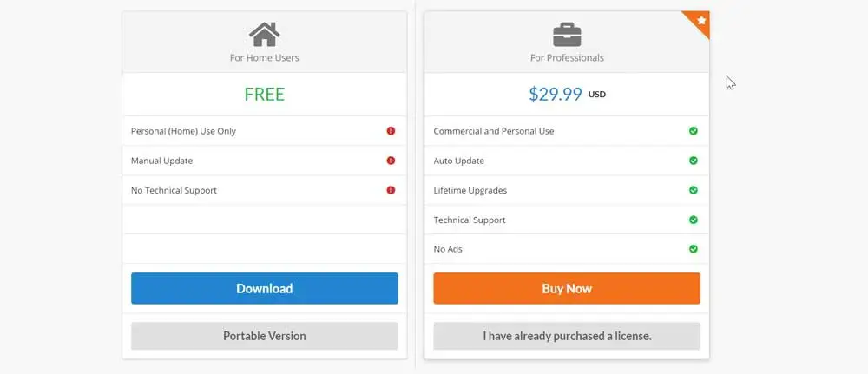This screenshot has width=868, height=374.
Task: Open the Portable Version option
Action: pos(264,336)
